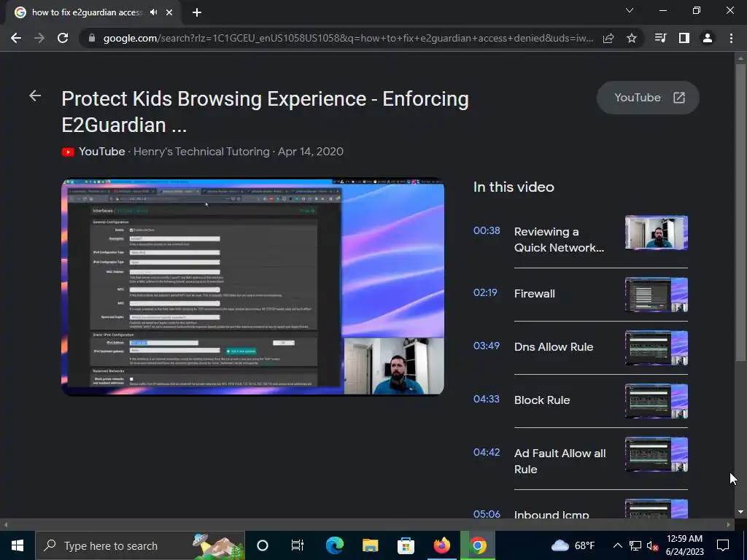Close the e2guardian search tab
747x560 pixels.
[x=169, y=12]
